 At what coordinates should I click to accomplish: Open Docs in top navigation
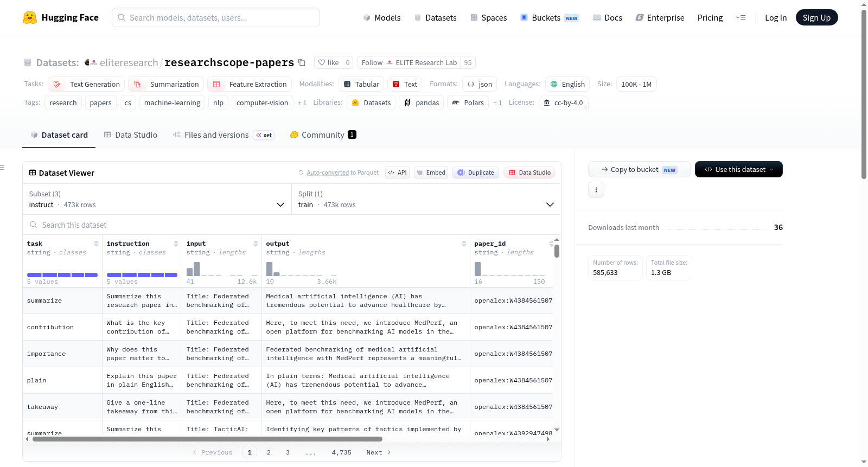click(608, 17)
